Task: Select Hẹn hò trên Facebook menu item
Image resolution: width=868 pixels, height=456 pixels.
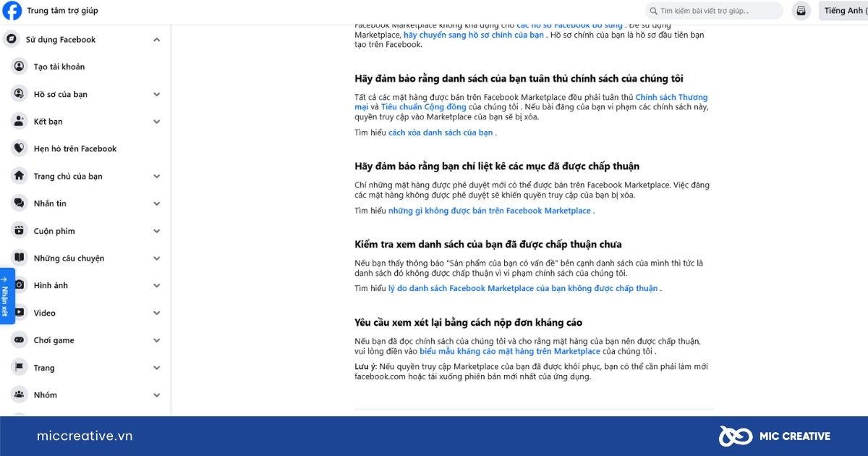Action: [75, 148]
